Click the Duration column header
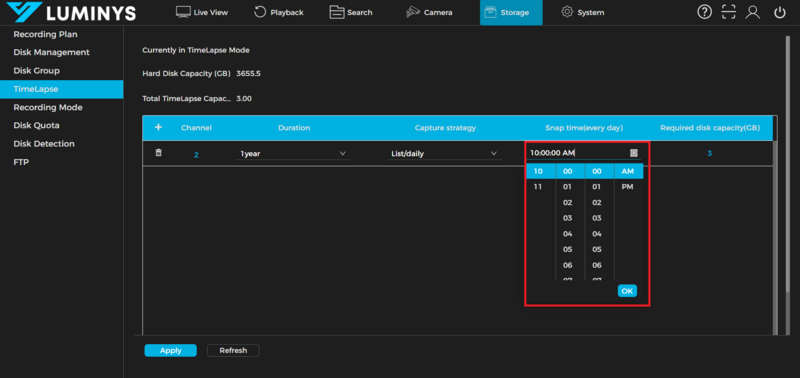The width and height of the screenshot is (800, 378). [x=294, y=128]
